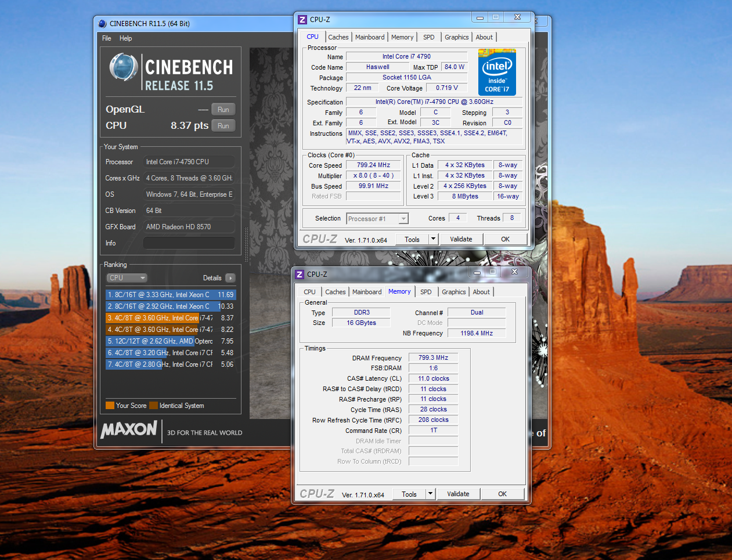This screenshot has width=732, height=560.
Task: Click OK in lower CPU-Z window
Action: (x=502, y=494)
